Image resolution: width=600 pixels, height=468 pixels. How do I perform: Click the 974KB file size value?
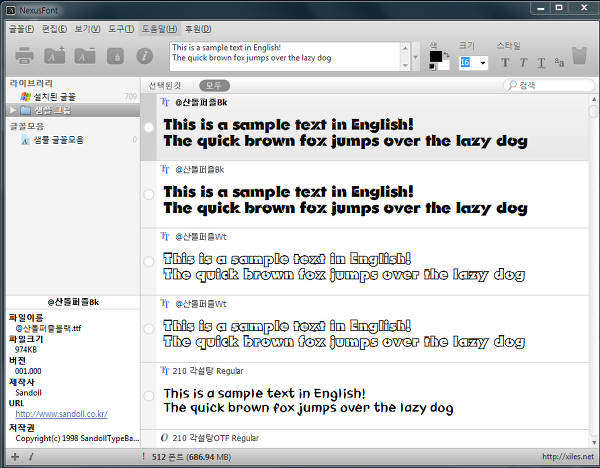click(x=26, y=349)
